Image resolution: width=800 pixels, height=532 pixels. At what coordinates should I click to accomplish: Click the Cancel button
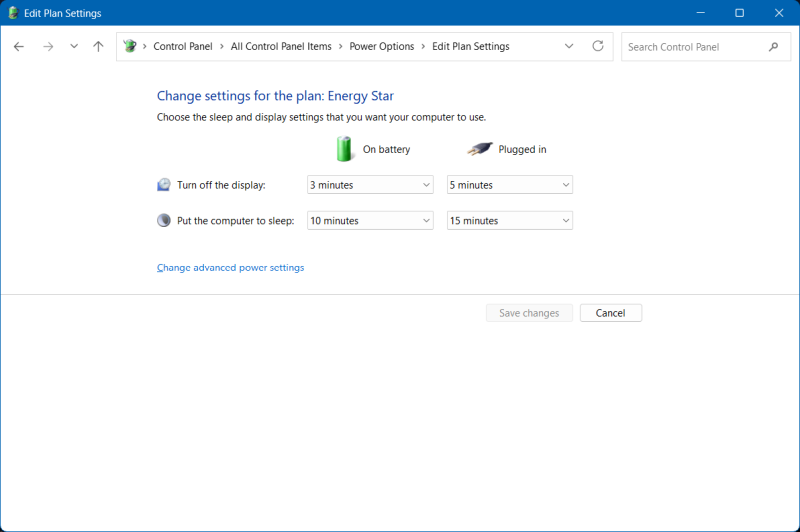(610, 313)
